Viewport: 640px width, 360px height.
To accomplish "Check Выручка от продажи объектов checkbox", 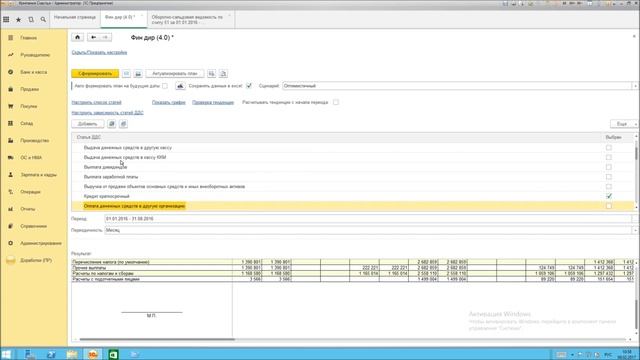I will (x=609, y=187).
